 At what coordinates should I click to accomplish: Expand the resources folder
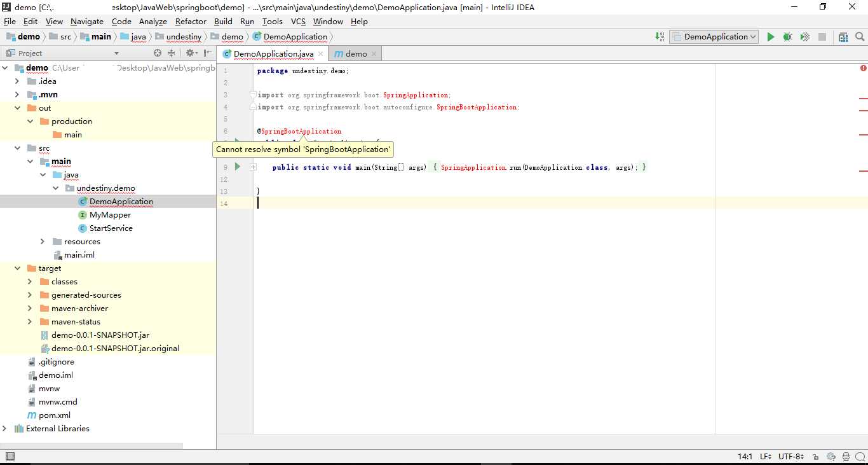(43, 242)
